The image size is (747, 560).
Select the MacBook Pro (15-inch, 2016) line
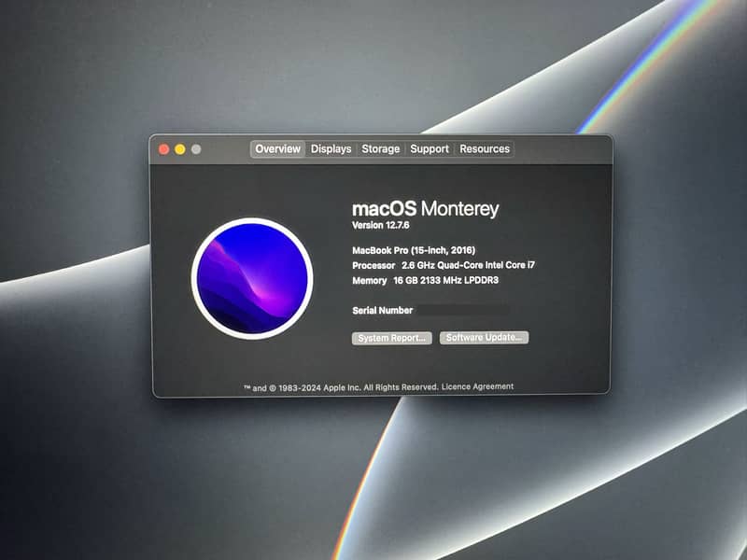(x=414, y=250)
